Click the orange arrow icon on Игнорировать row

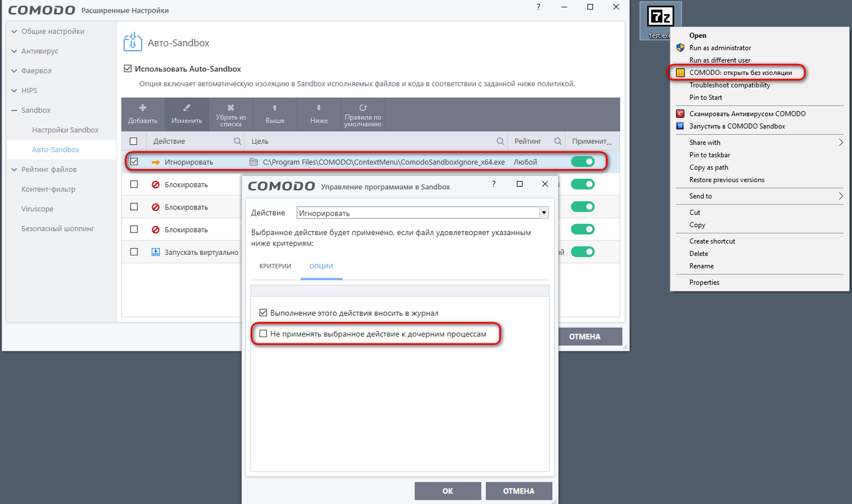click(x=156, y=162)
